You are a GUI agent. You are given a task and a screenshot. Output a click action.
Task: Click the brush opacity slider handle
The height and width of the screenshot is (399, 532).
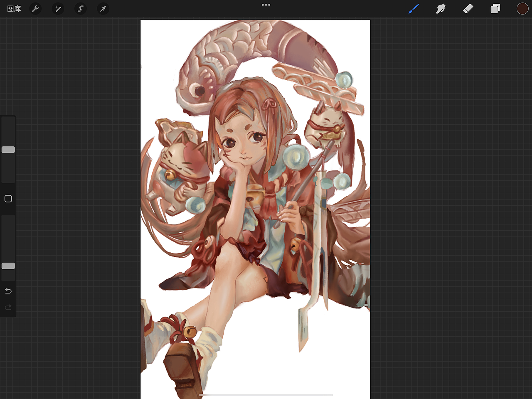click(x=8, y=266)
